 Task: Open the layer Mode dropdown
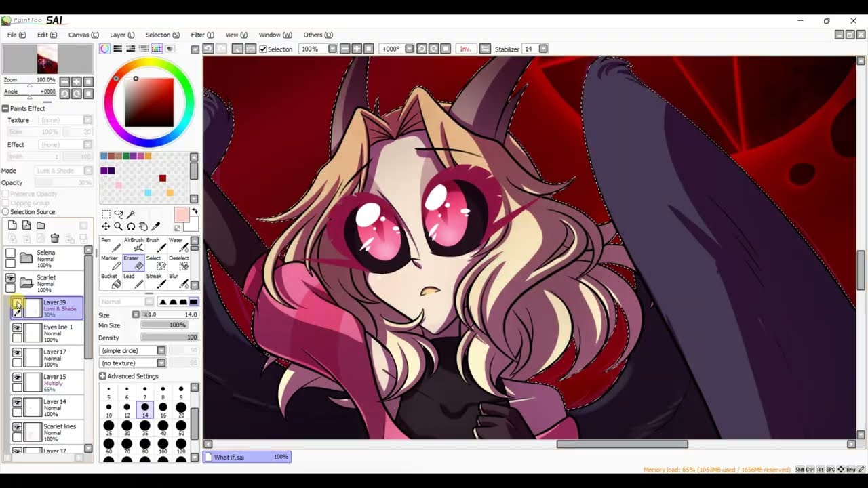(87, 171)
